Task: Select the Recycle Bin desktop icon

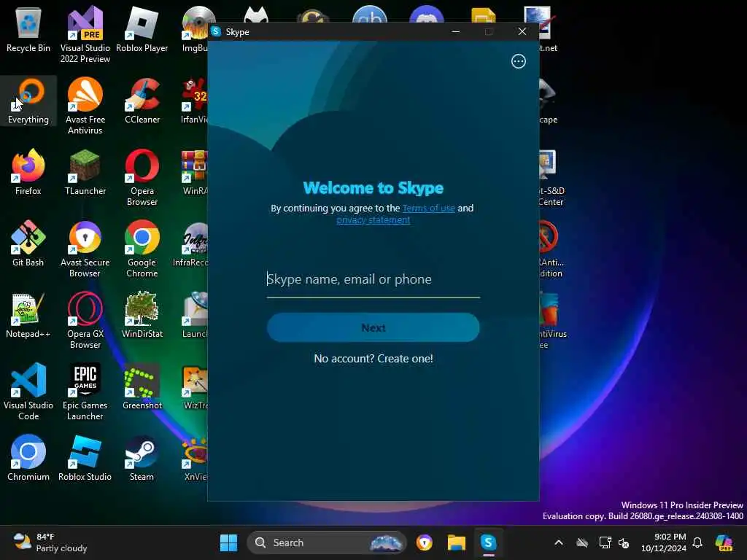Action: click(x=28, y=29)
